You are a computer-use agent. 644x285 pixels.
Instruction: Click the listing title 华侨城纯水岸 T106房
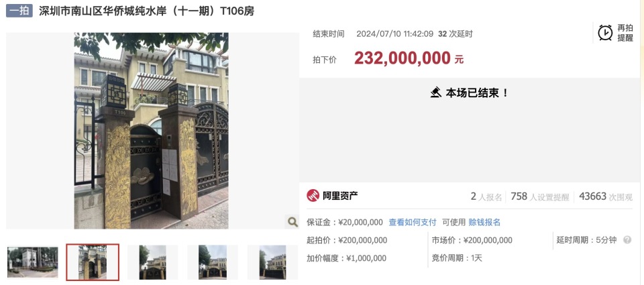click(147, 11)
